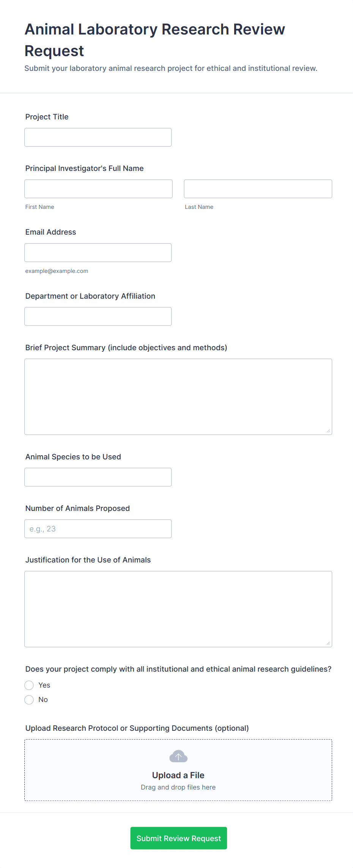Viewport: 353px width, 868px height.
Task: Select the No compliance radio button
Action: pyautogui.click(x=29, y=699)
